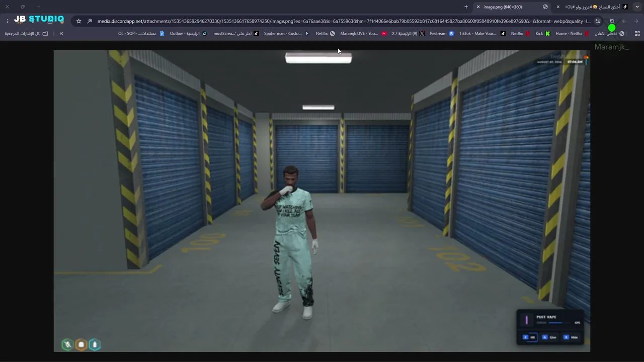Click the zoom magnifier icon in address bar
644x362 pixels.
click(x=90, y=21)
